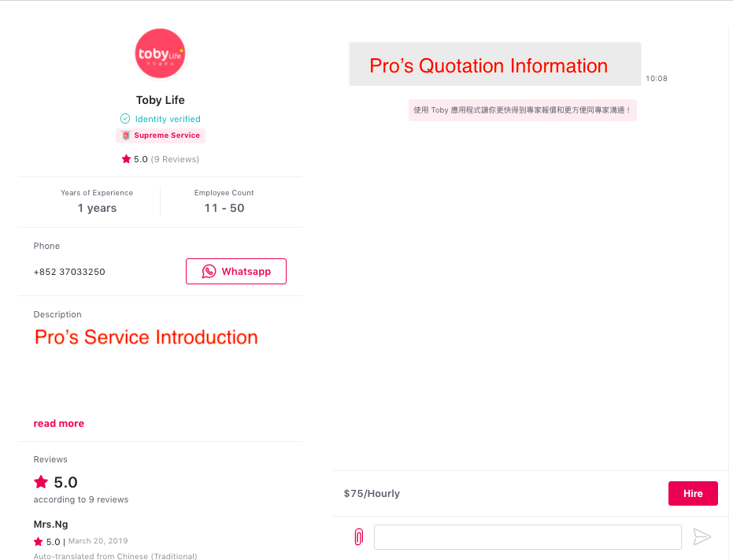
Task: Attach a file with the paperclip icon
Action: pos(358,537)
